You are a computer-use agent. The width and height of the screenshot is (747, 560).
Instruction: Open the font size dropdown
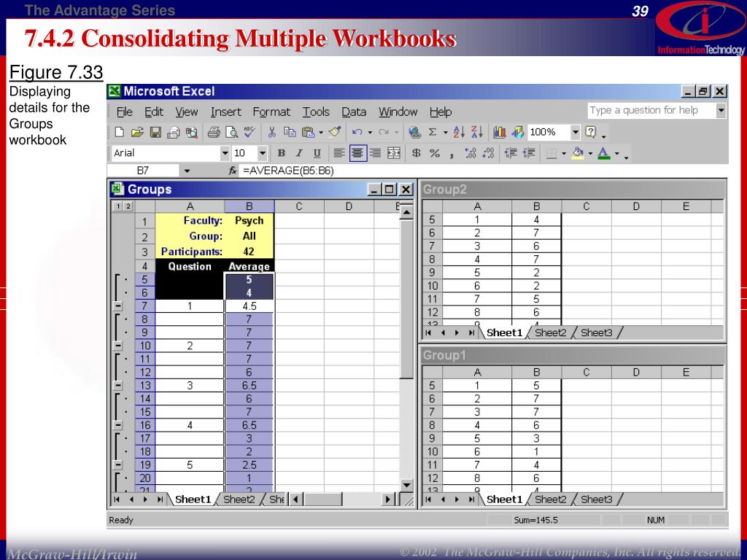pos(262,153)
